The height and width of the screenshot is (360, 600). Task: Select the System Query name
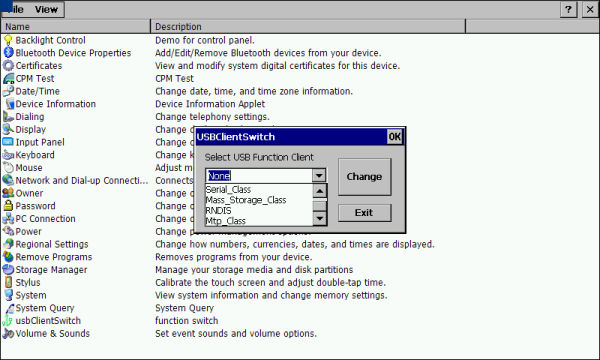45,308
